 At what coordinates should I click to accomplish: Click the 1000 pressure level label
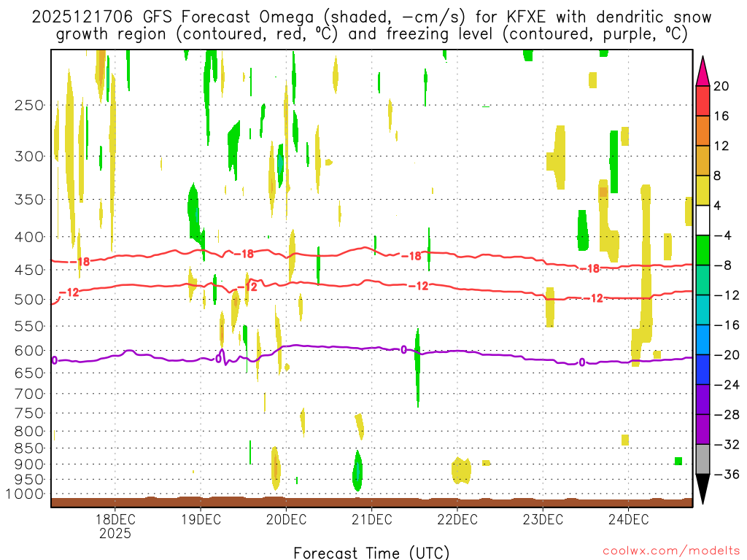click(26, 494)
